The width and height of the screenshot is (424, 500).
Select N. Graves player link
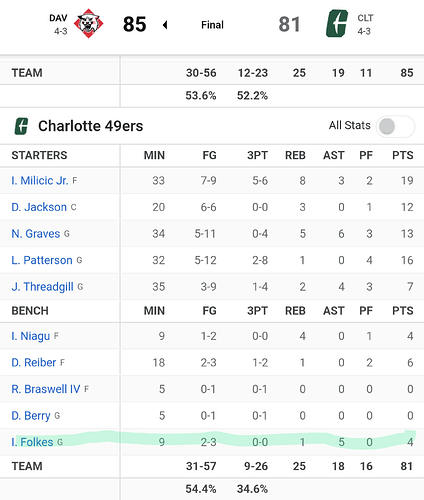pyautogui.click(x=36, y=234)
